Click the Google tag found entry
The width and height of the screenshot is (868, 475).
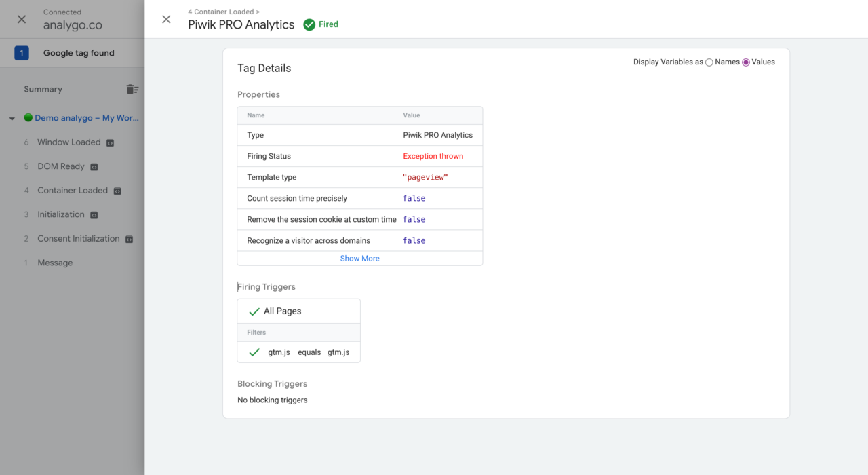[x=79, y=53]
